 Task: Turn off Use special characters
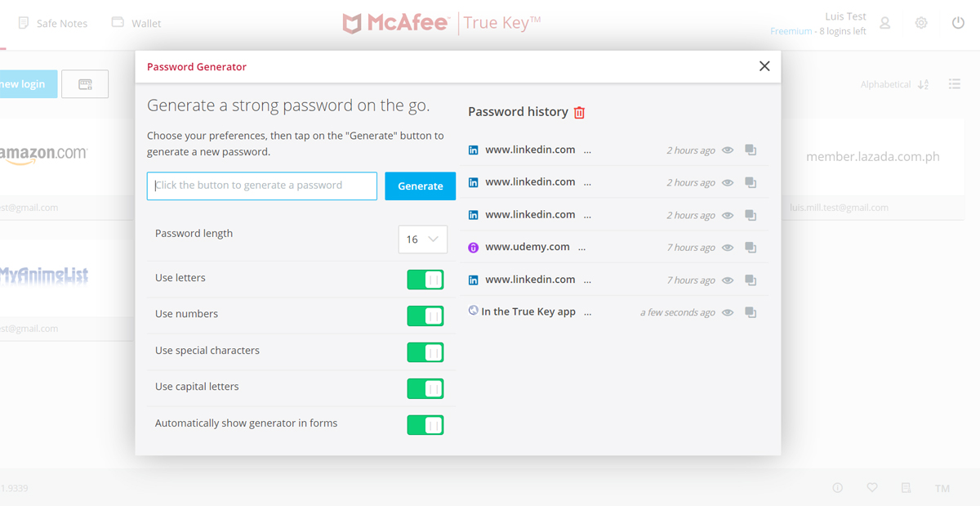tap(425, 352)
